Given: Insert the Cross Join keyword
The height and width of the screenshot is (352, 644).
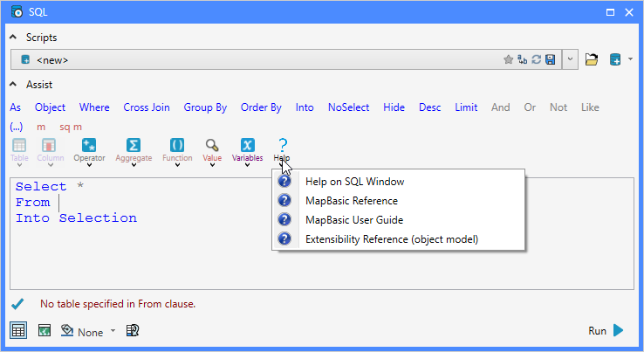Looking at the screenshot, I should pos(147,107).
